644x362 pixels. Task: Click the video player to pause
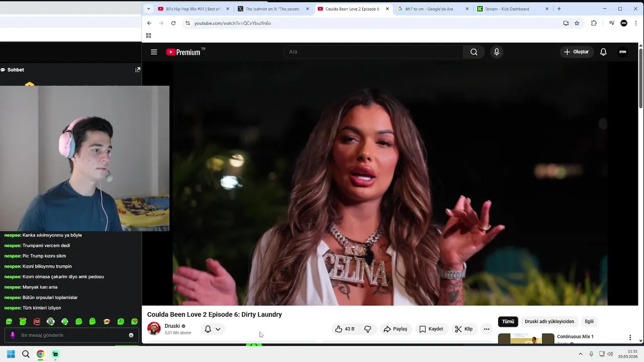click(x=390, y=184)
